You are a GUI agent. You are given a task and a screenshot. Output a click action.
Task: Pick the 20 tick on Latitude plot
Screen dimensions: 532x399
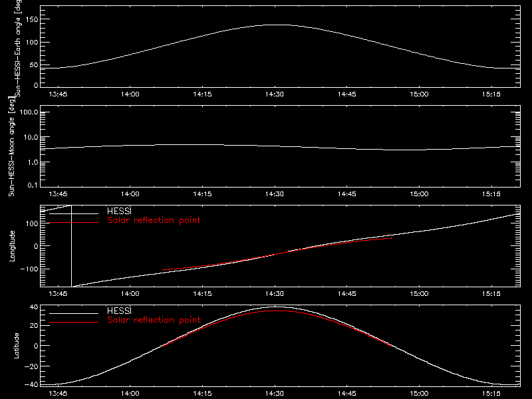pos(34,326)
